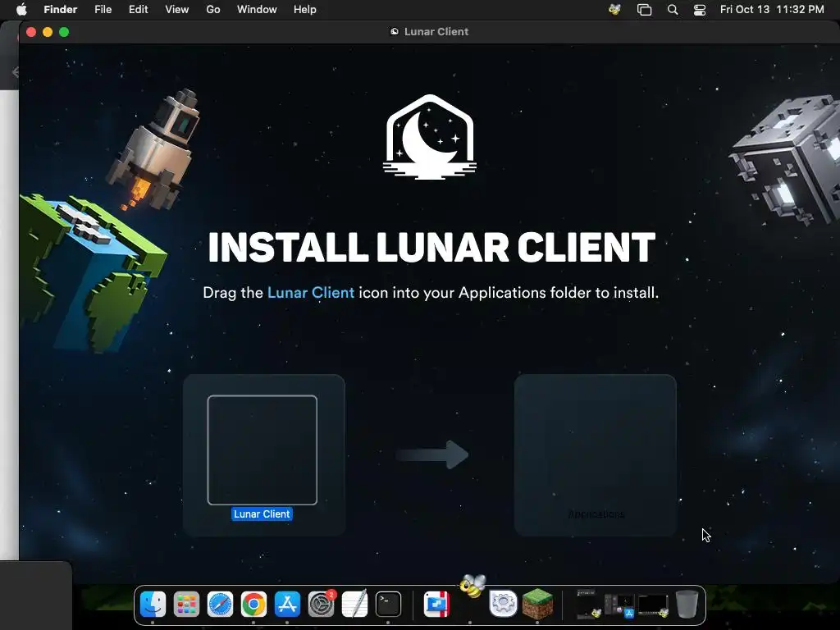Open the Go menu
Image resolution: width=840 pixels, height=630 pixels.
(213, 10)
